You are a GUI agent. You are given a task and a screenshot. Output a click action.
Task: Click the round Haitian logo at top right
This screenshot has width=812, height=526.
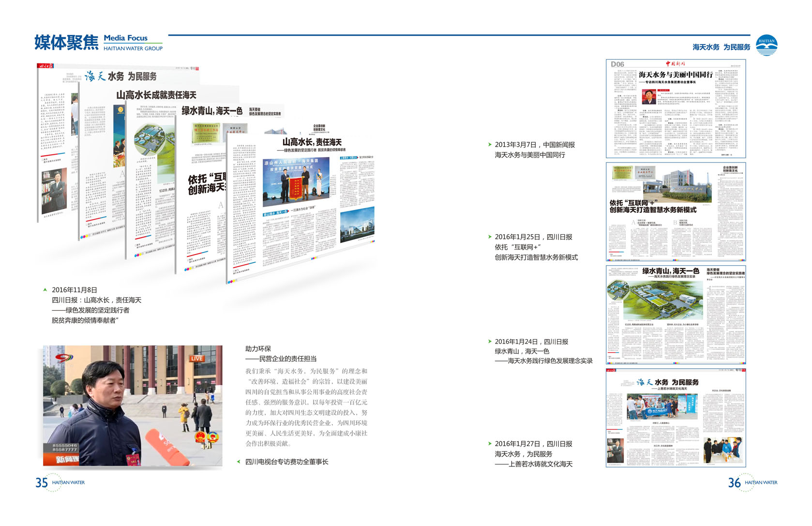coord(767,45)
